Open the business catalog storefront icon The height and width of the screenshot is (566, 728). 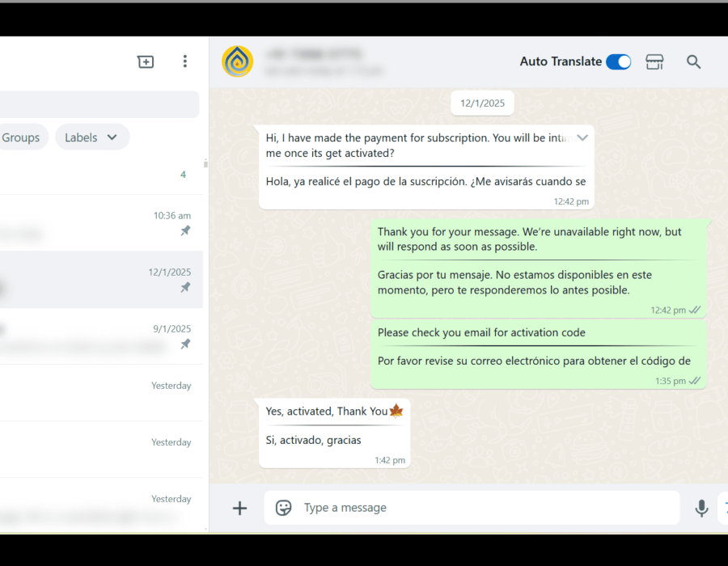[x=654, y=61]
